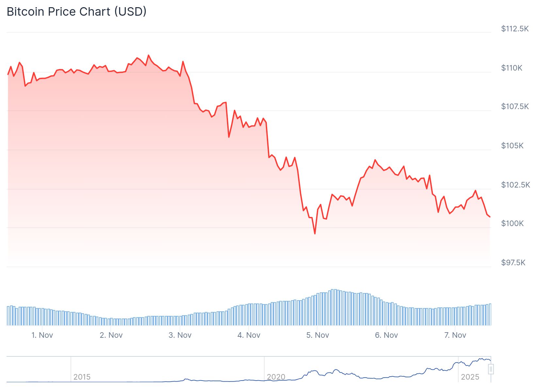
Task: Click the tallest volume bar near 5. Nov
Action: [x=333, y=307]
